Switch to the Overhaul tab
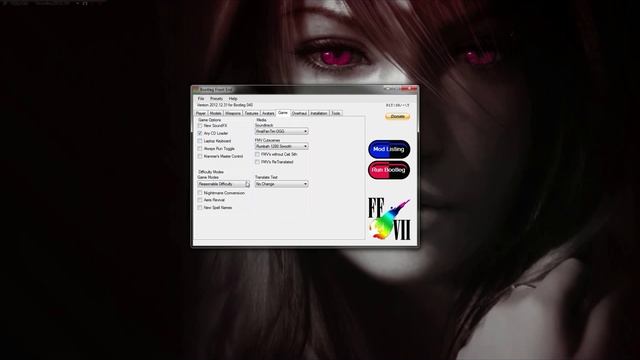The image size is (640, 360). point(299,113)
